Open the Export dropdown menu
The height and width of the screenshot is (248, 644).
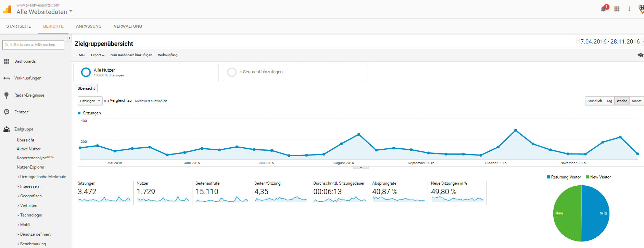[98, 55]
